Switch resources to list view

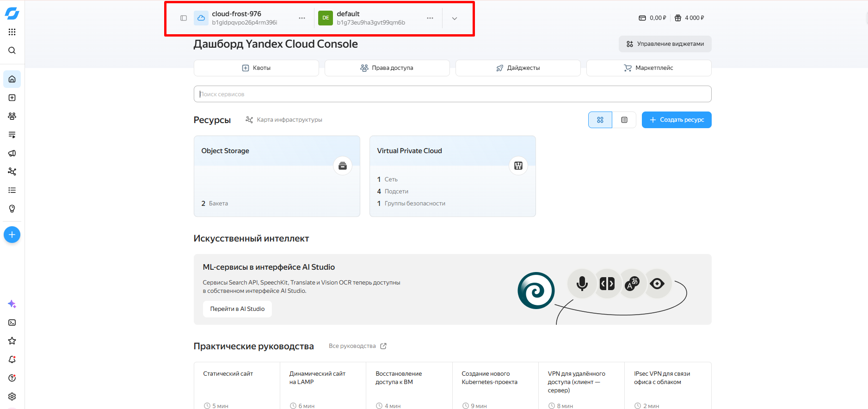click(x=624, y=120)
